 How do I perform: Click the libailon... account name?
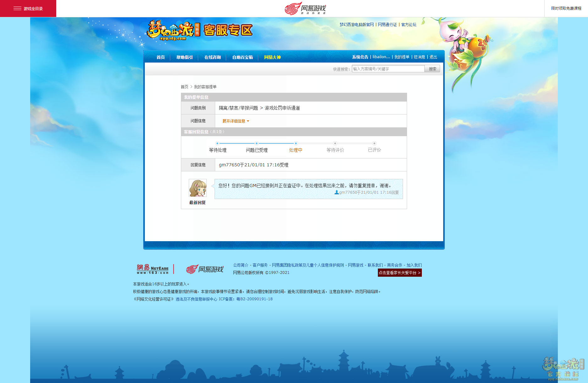381,57
